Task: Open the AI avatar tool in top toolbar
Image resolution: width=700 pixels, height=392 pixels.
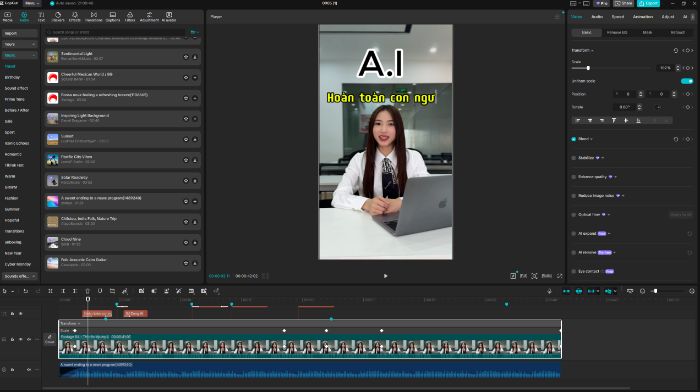Action: pos(169,17)
